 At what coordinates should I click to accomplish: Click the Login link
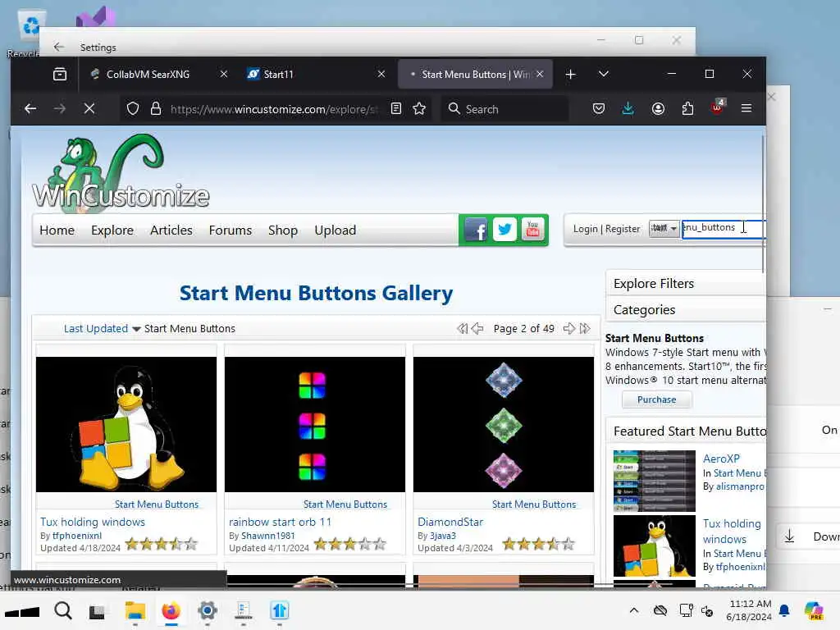[x=585, y=229]
